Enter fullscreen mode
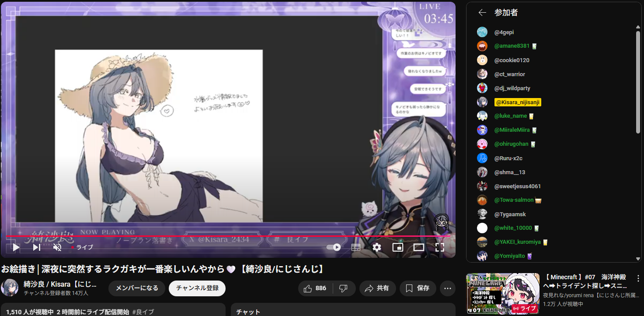Image resolution: width=644 pixels, height=316 pixels. pyautogui.click(x=440, y=247)
